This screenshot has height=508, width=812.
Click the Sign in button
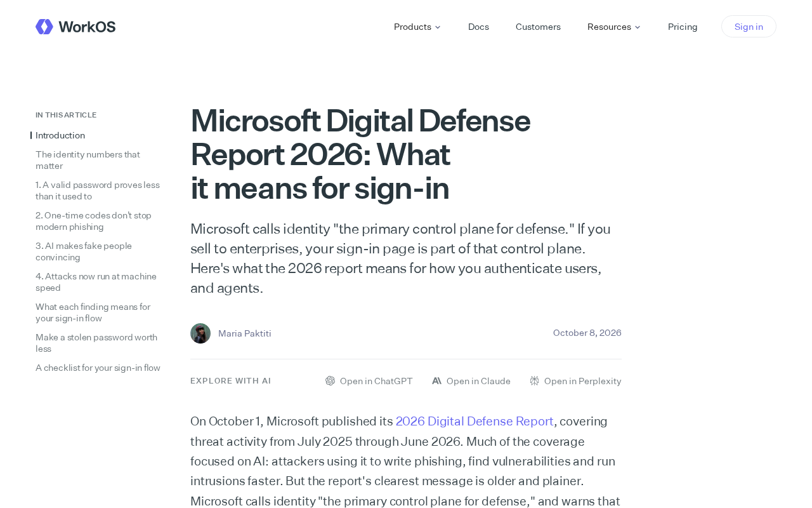click(x=749, y=27)
